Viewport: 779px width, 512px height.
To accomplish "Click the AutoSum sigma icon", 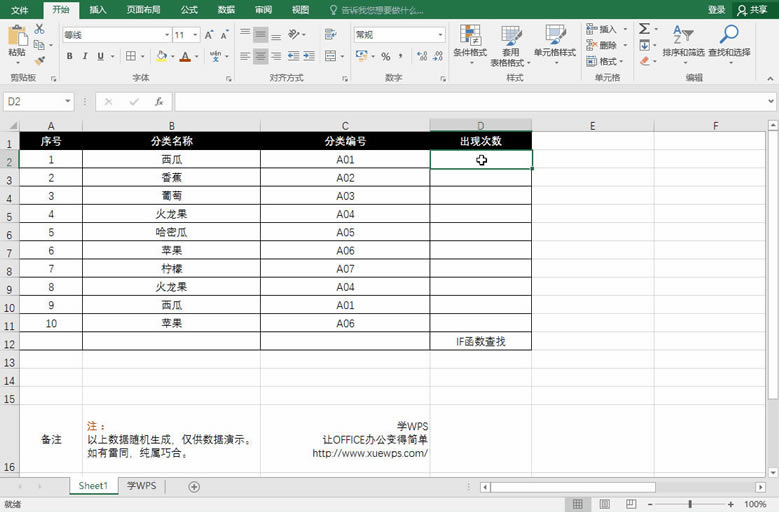I will (644, 29).
